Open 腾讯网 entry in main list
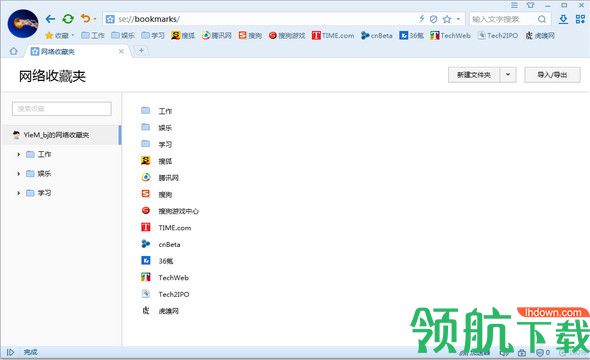This screenshot has width=590, height=360. coord(160,178)
